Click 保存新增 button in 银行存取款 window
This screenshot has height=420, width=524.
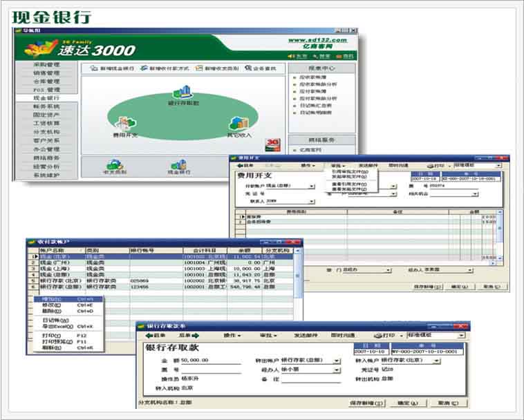(366, 402)
